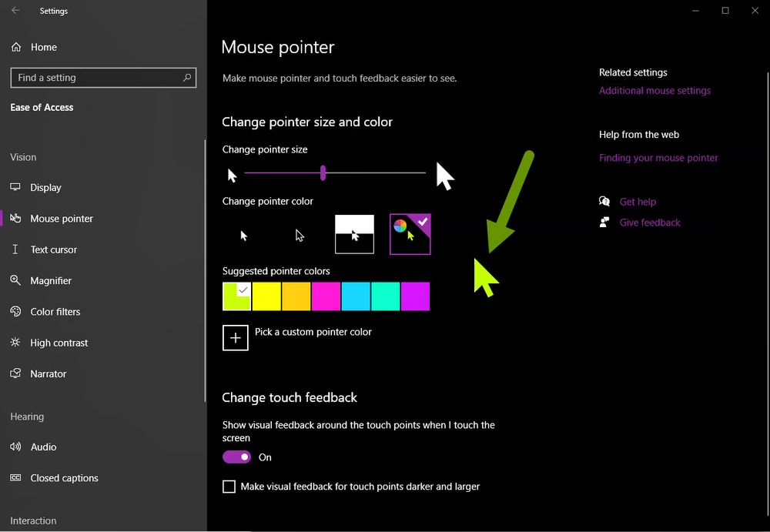
Task: Open Closed captions settings
Action: [63, 477]
